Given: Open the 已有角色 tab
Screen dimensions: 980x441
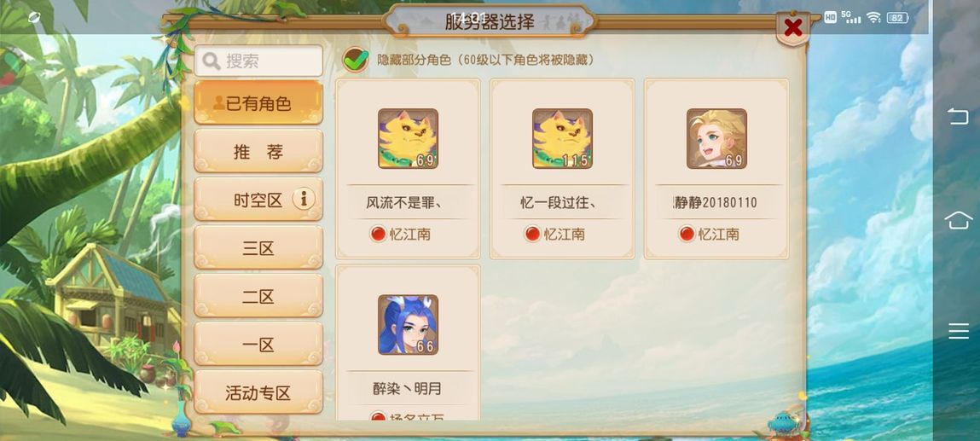Looking at the screenshot, I should (x=258, y=102).
